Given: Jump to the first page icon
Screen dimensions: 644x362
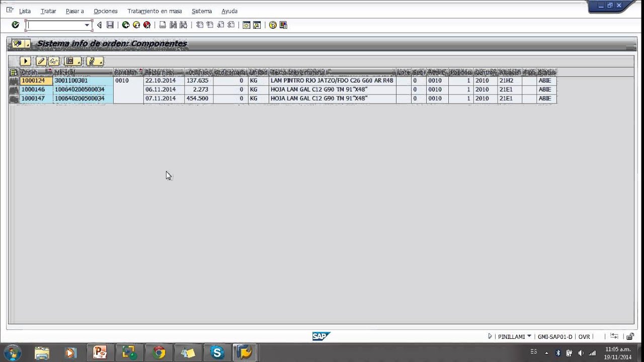Looking at the screenshot, I should coord(200,25).
